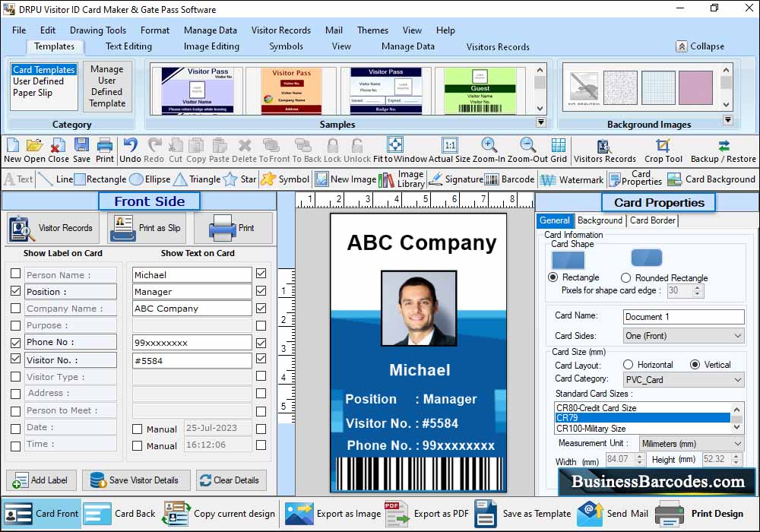This screenshot has width=760, height=532.
Task: Open the Card Category dropdown
Action: click(x=683, y=379)
